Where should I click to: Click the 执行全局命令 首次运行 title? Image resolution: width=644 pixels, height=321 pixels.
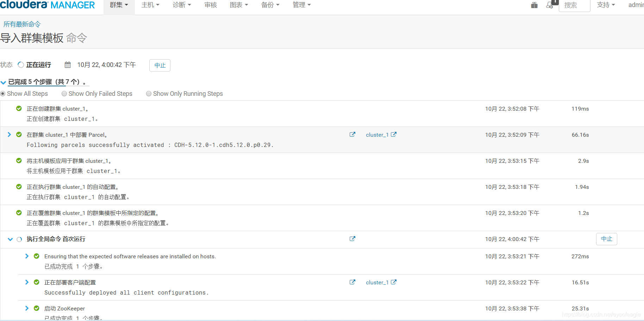(56, 239)
